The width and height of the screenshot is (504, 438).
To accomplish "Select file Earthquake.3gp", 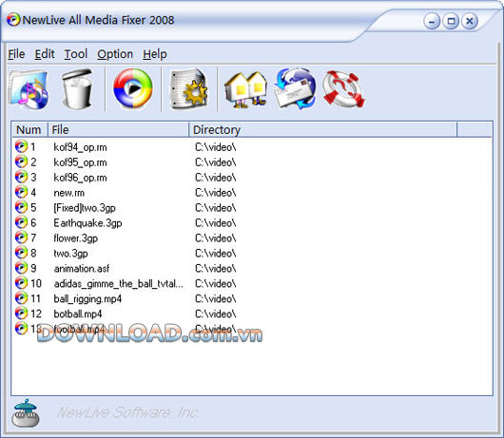I will pyautogui.click(x=87, y=223).
